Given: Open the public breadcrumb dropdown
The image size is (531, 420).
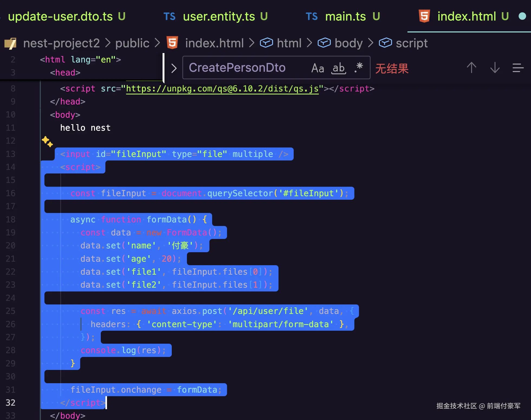Looking at the screenshot, I should click(x=132, y=43).
